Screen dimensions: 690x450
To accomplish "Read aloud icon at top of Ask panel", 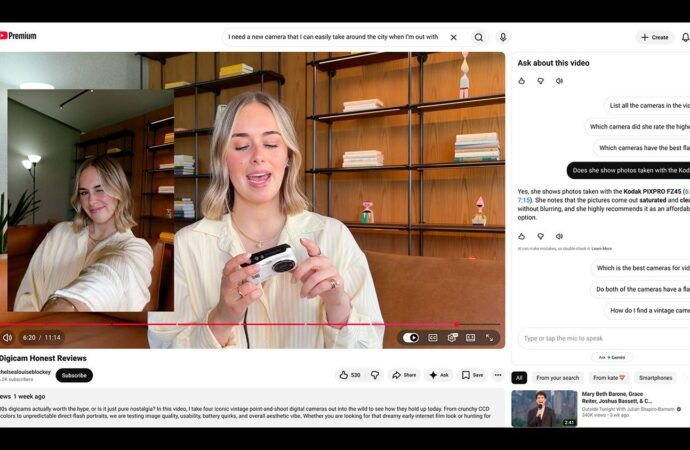I will click(559, 81).
